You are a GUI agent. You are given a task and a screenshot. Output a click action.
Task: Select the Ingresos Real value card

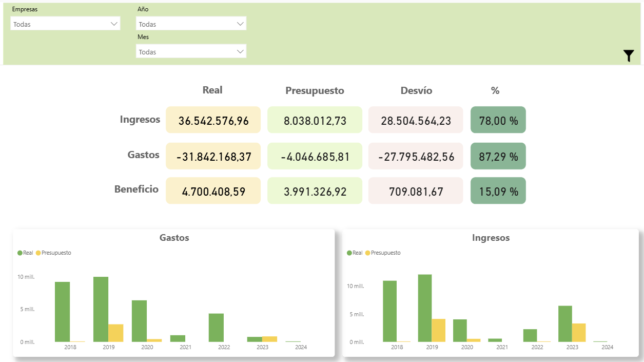pyautogui.click(x=213, y=120)
